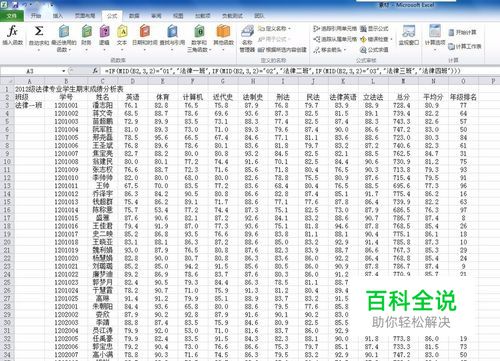Switch to the Data (数据) tab
The width and height of the screenshot is (500, 361).
coord(134,16)
